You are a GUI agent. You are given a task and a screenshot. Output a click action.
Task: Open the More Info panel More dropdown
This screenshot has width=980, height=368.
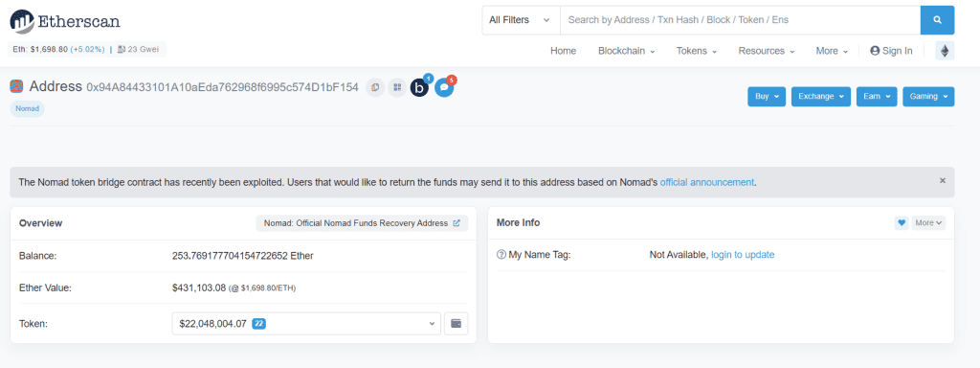pos(928,222)
